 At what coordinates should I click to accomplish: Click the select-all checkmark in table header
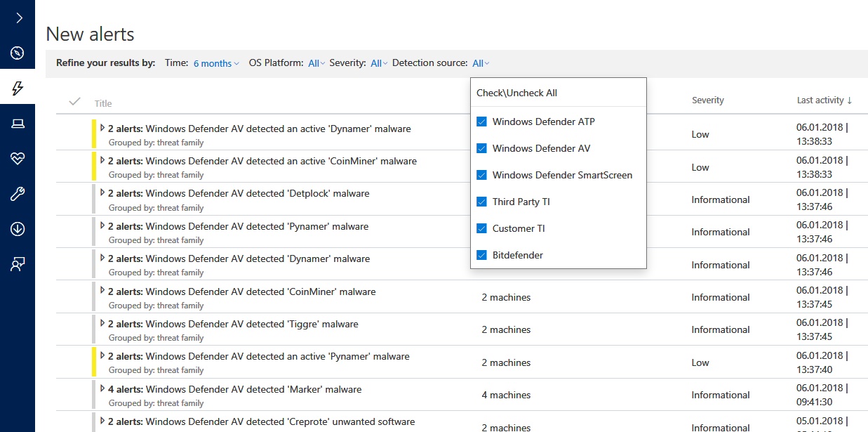click(74, 102)
